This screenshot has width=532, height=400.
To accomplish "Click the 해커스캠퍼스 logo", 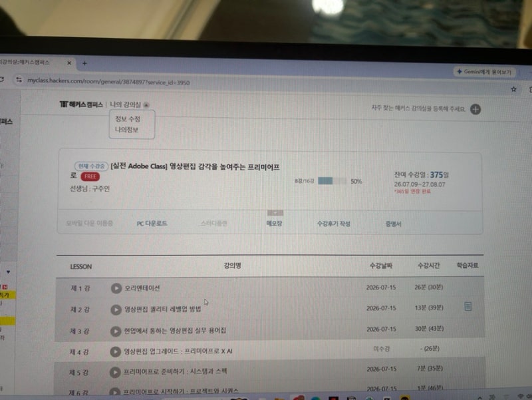I will click(81, 104).
